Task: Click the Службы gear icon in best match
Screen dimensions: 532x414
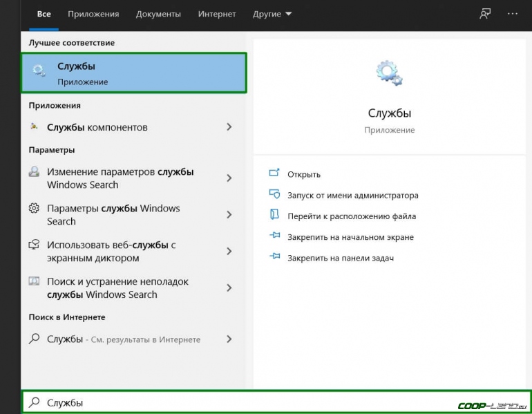Action: click(39, 70)
